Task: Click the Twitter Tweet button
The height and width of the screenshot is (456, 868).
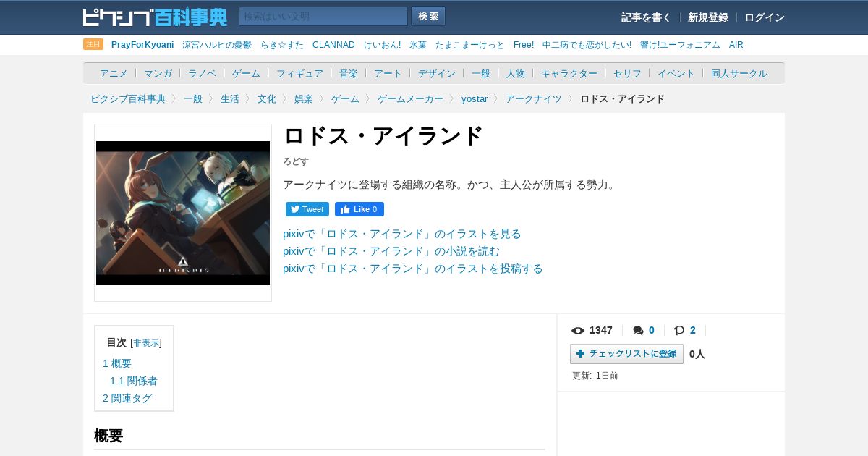Action: [x=307, y=209]
